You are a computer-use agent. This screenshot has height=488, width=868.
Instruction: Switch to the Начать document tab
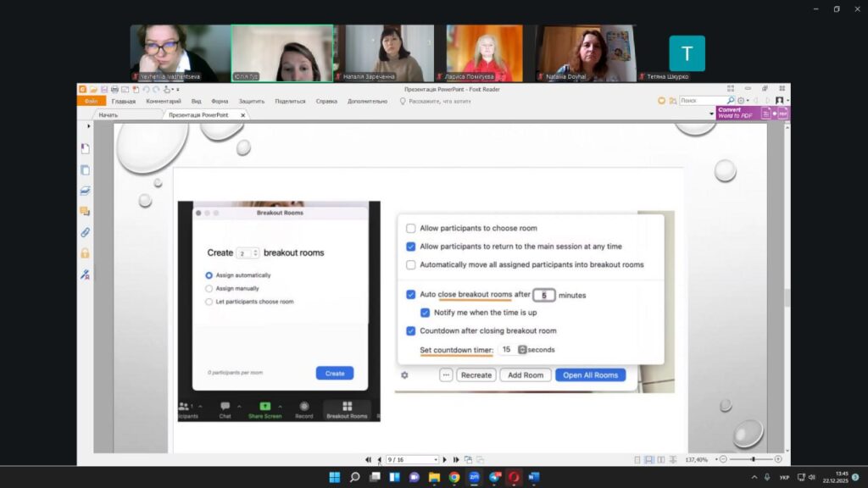[x=108, y=114]
